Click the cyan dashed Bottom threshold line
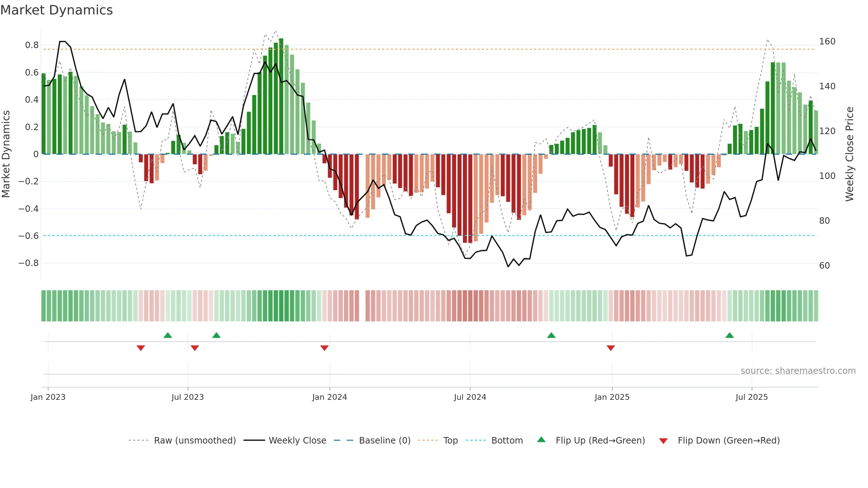 tap(429, 236)
